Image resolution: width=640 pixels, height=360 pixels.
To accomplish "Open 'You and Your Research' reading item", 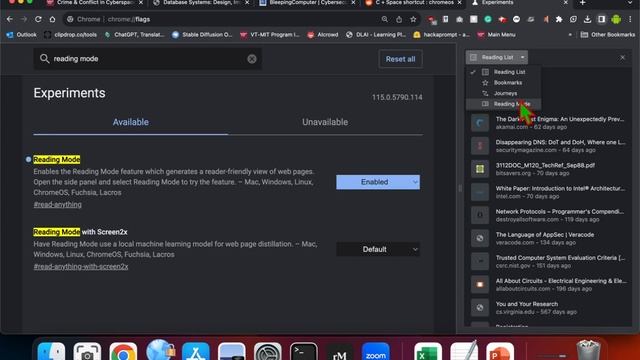I will [x=549, y=308].
